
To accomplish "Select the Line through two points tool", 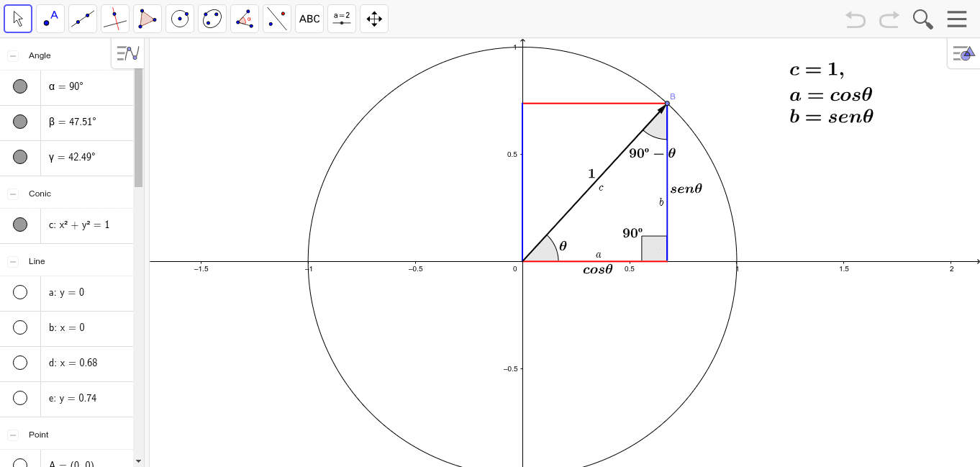I will (x=83, y=19).
